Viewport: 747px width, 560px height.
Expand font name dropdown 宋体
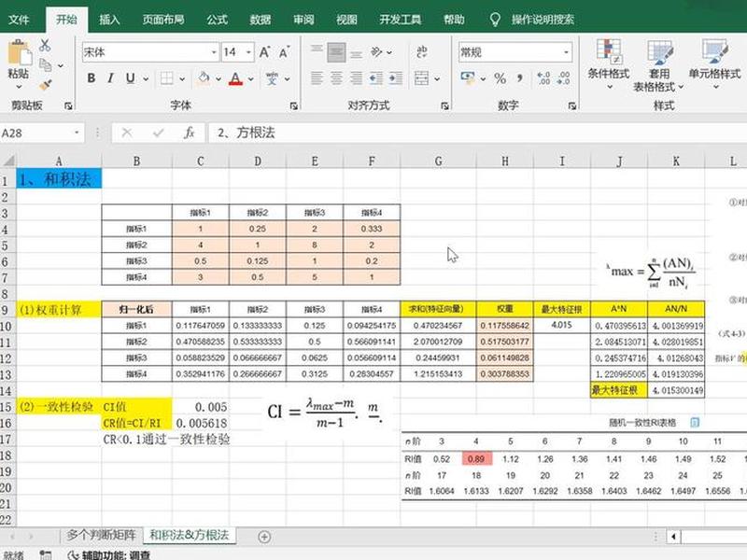coord(214,52)
